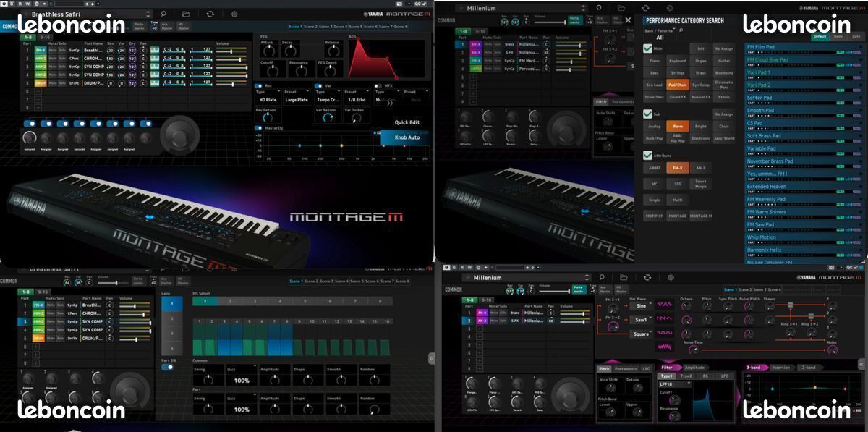Open the Type2 filter tab

coord(685,376)
